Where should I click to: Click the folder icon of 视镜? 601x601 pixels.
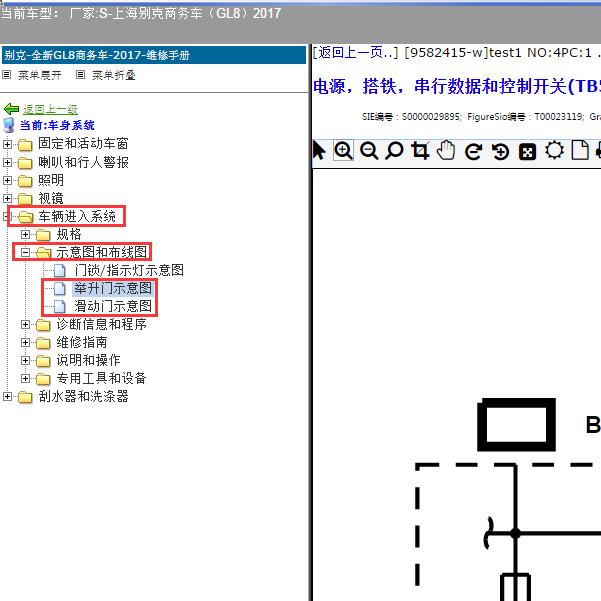(x=25, y=199)
